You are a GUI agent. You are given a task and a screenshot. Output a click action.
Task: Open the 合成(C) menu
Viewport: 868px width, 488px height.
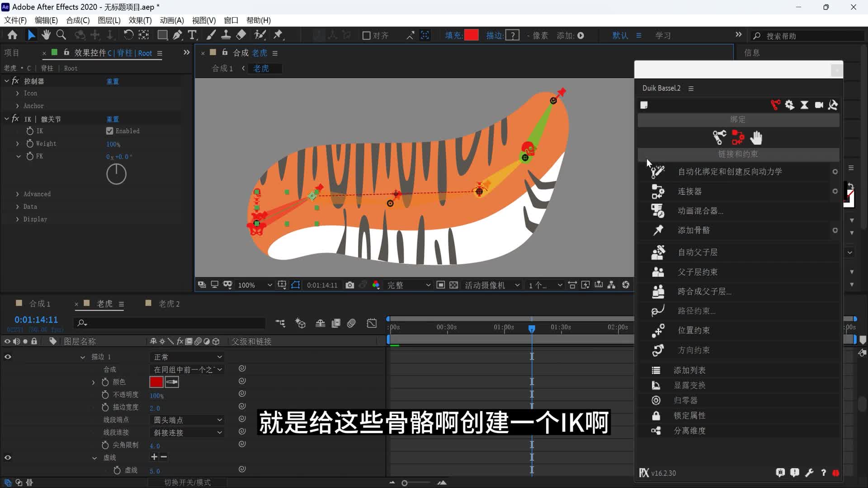point(78,20)
